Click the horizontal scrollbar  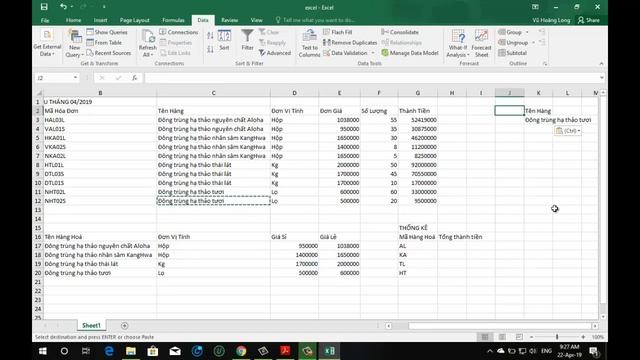500,326
